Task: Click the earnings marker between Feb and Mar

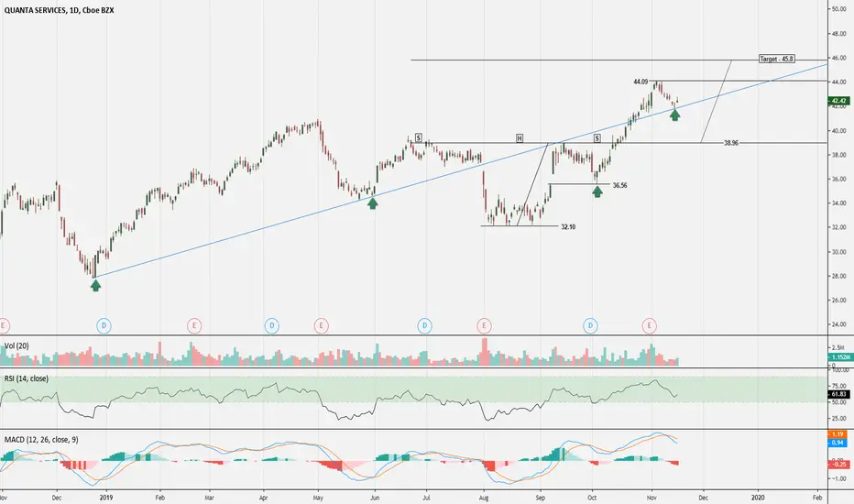Action: (x=194, y=326)
